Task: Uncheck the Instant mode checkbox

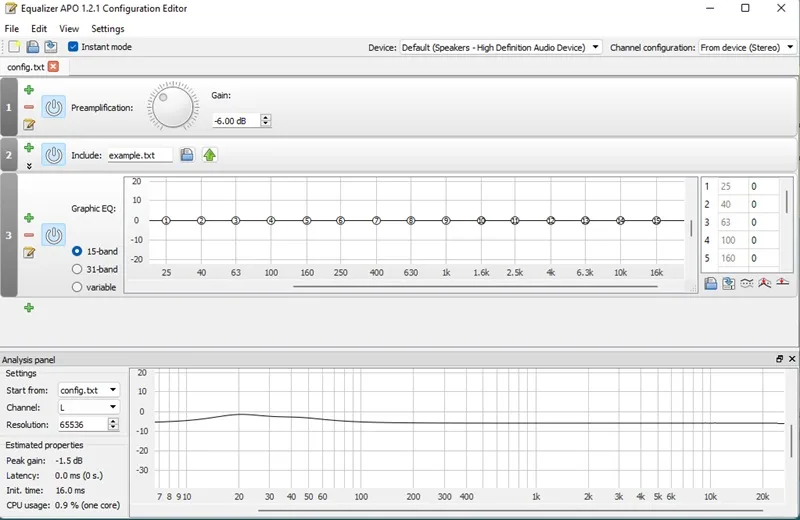Action: pos(73,47)
